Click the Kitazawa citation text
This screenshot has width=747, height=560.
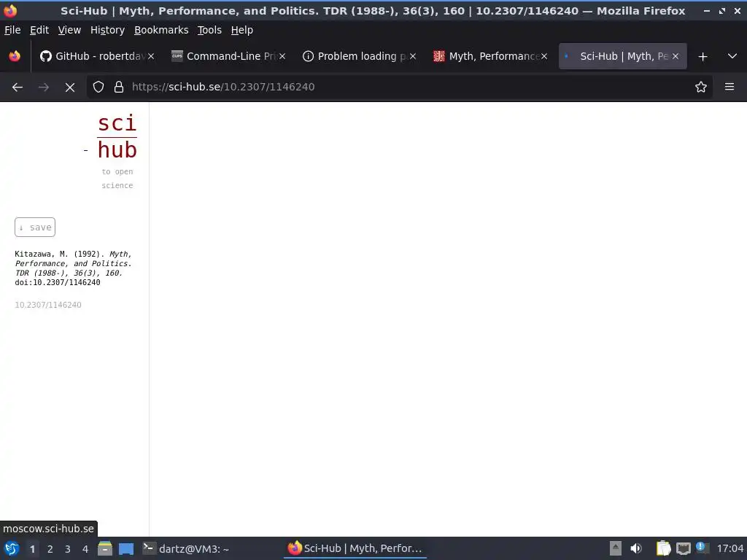pos(73,268)
